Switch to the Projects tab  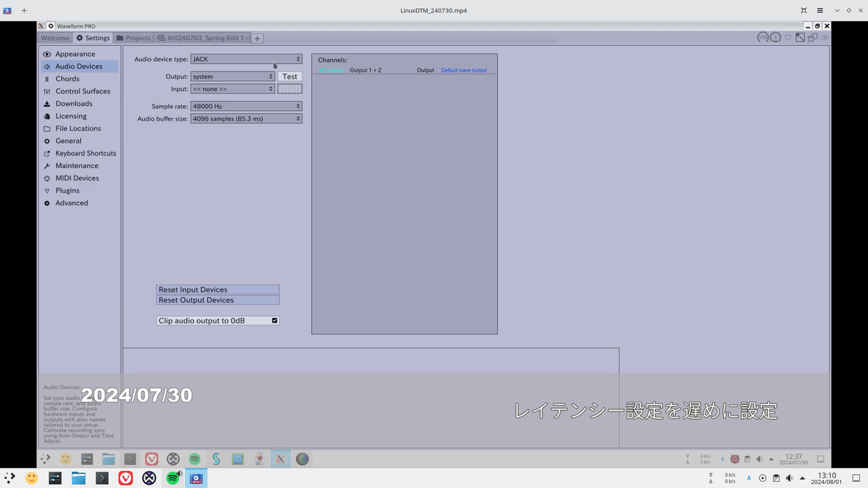pyautogui.click(x=138, y=38)
